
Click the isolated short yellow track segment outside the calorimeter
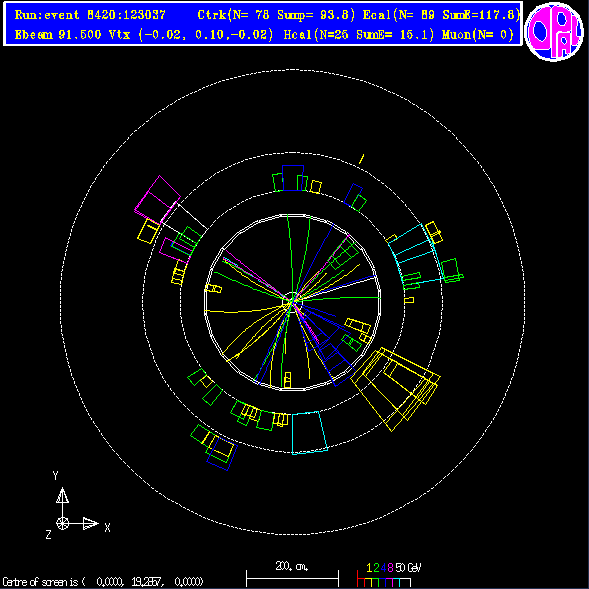[361, 159]
